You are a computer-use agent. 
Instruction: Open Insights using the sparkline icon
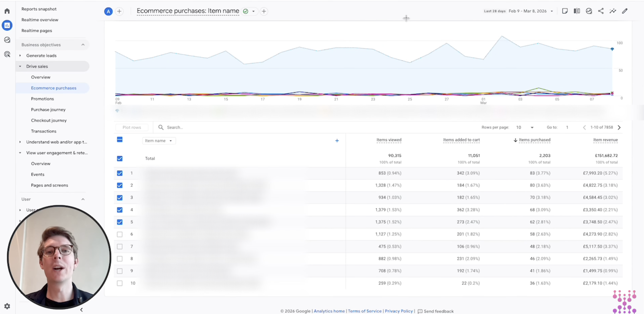coord(613,11)
